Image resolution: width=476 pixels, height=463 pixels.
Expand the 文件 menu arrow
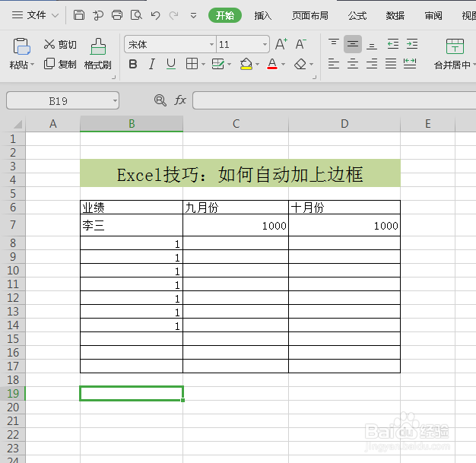point(55,15)
